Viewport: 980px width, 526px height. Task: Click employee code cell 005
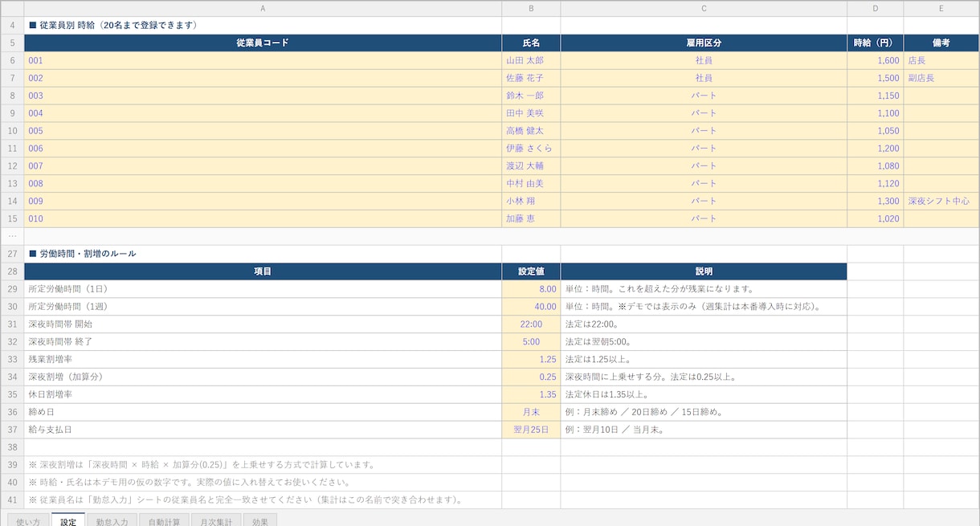[263, 131]
